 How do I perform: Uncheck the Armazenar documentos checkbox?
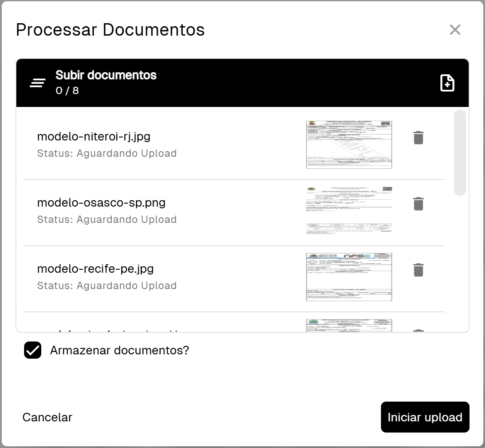pyautogui.click(x=33, y=350)
